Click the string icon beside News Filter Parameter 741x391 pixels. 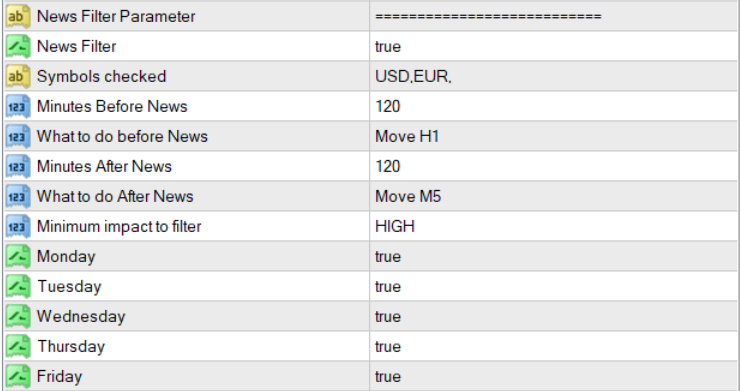pyautogui.click(x=18, y=17)
